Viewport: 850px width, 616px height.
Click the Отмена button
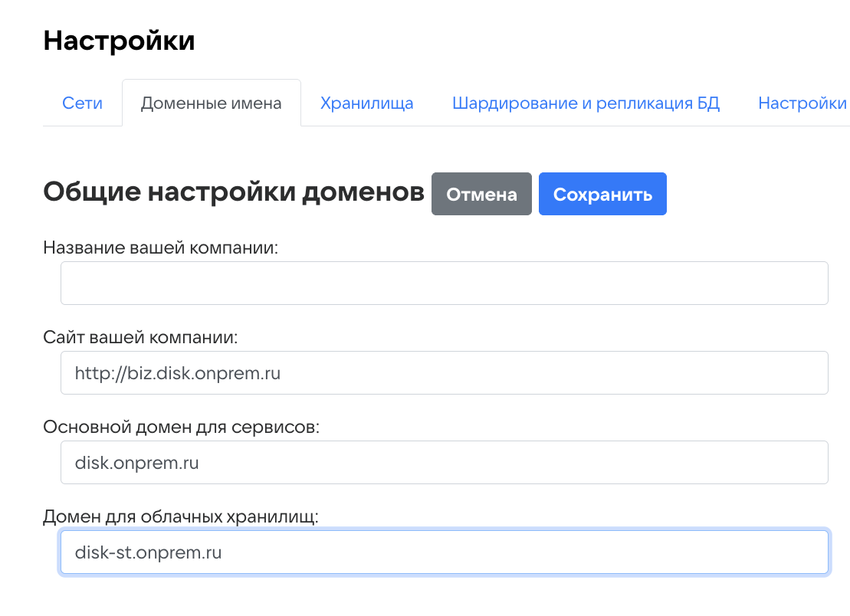click(481, 194)
